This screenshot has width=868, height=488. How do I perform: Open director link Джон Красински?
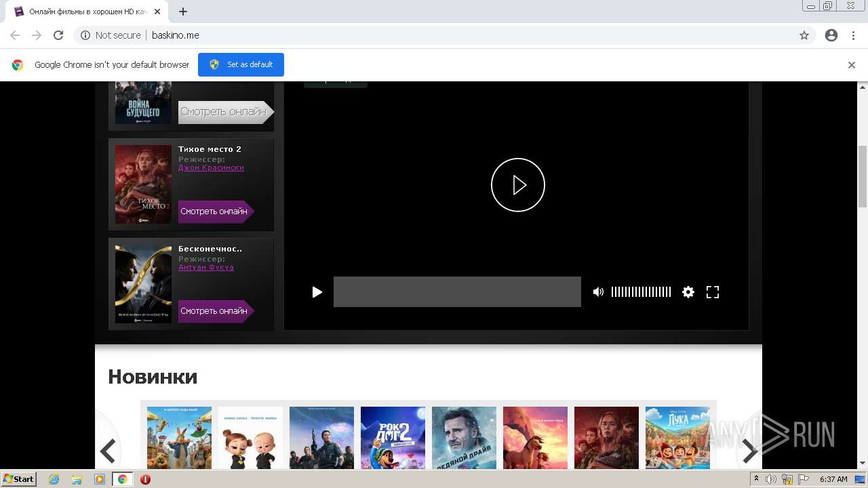(x=211, y=167)
